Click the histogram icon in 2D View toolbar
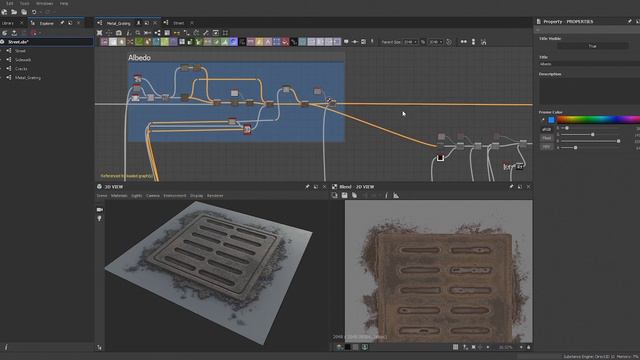 tap(396, 196)
